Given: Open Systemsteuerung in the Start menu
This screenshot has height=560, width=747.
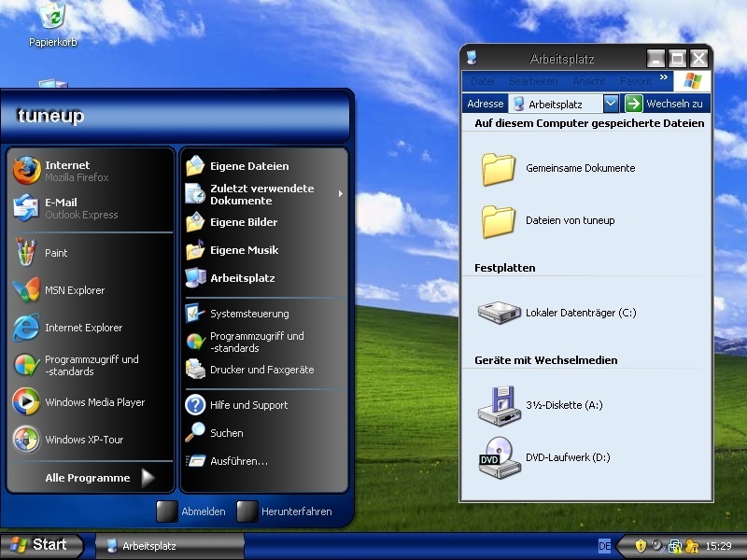Looking at the screenshot, I should [248, 314].
